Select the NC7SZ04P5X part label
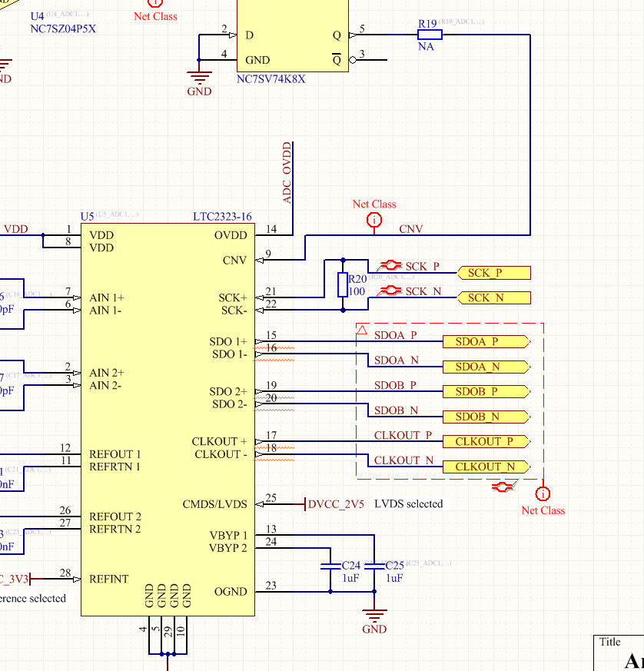The height and width of the screenshot is (671, 644). pos(63,28)
